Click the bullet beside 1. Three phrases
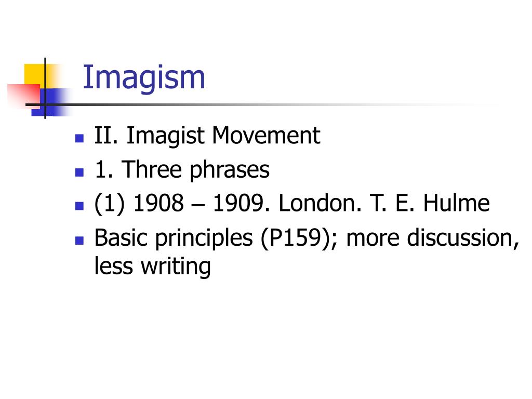Viewport: 532px width, 399px height. (x=79, y=172)
